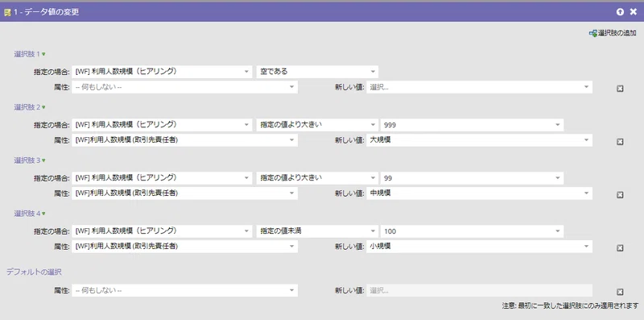Click the 選択肢 4 label
The image size is (644, 320).
pyautogui.click(x=27, y=213)
